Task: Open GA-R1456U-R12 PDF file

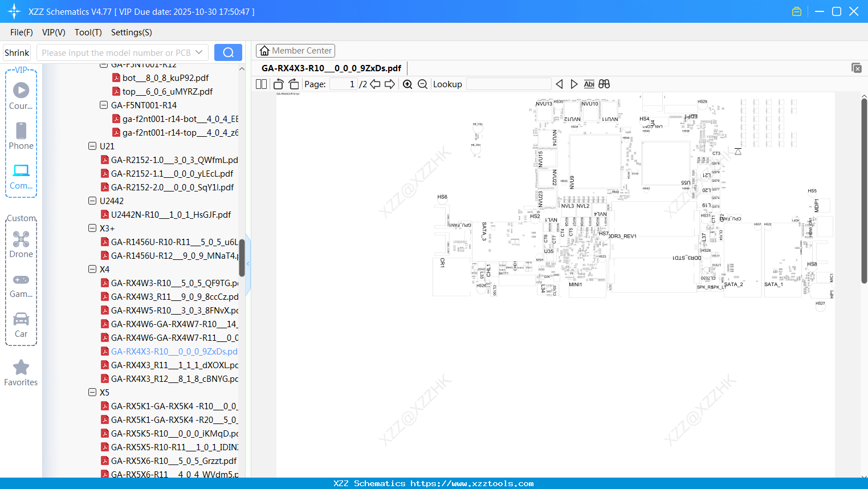Action: point(169,255)
